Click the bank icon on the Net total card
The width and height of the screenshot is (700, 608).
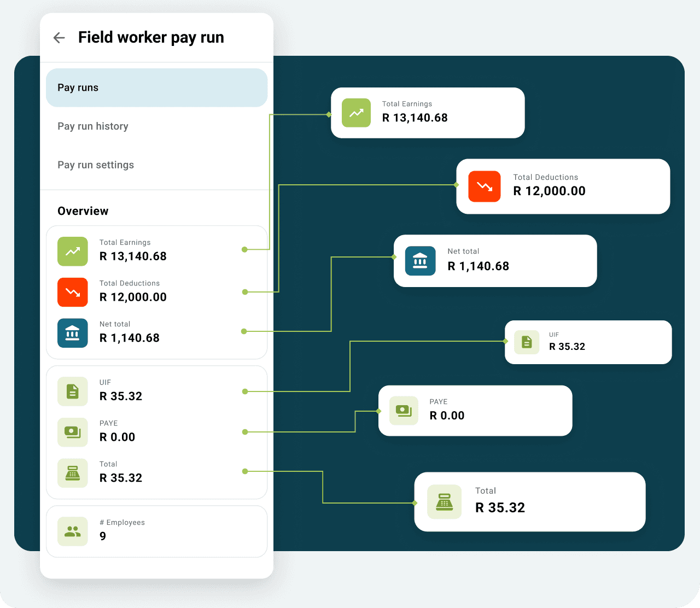click(420, 261)
